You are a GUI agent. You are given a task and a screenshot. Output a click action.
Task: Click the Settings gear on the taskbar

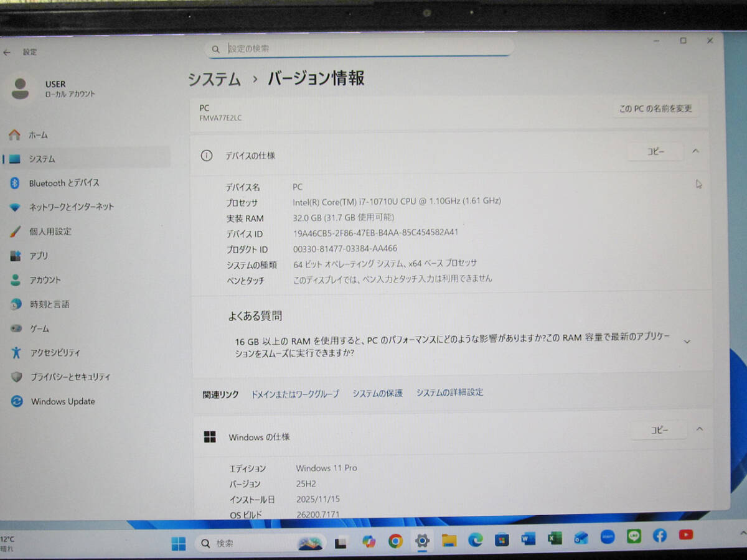(422, 541)
